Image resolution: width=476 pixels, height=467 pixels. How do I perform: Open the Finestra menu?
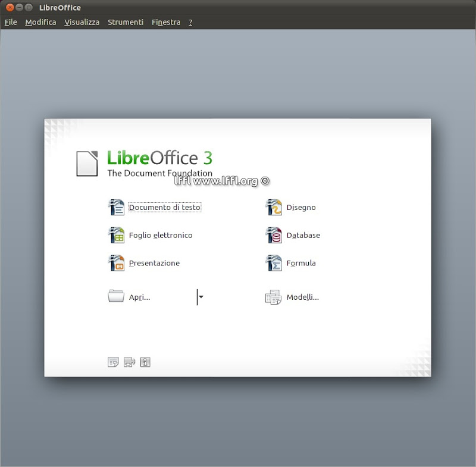pos(166,23)
